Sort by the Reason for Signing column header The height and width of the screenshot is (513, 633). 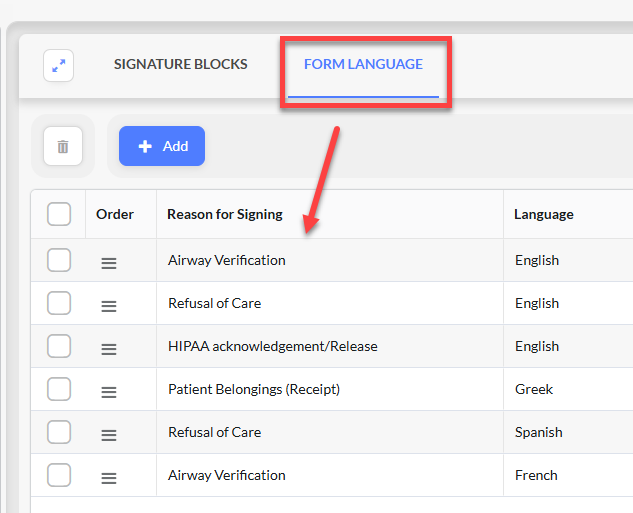pyautogui.click(x=225, y=214)
